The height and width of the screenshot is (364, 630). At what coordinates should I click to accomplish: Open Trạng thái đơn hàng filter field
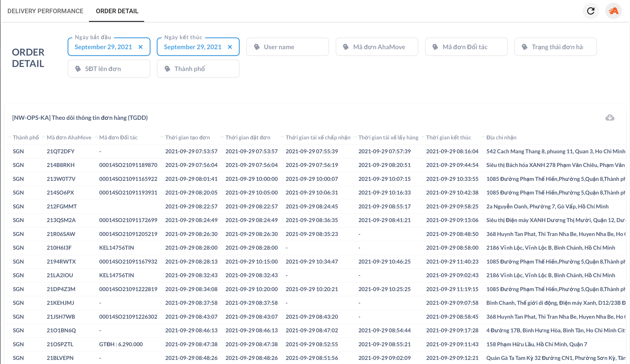click(x=557, y=47)
